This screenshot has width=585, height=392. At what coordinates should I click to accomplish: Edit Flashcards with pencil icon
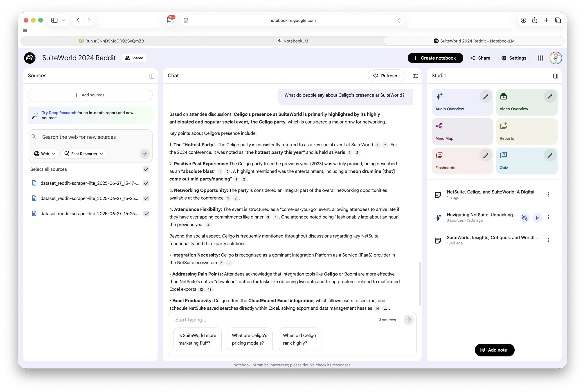coord(486,155)
